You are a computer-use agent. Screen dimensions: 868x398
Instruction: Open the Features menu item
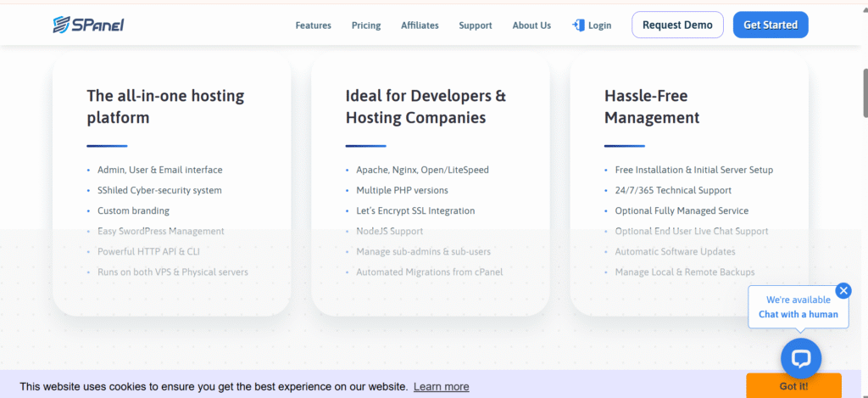click(313, 25)
